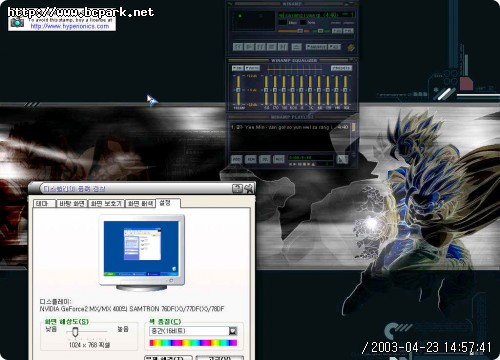Click the monitor preview image
This screenshot has height=360, width=500.
pos(142,253)
